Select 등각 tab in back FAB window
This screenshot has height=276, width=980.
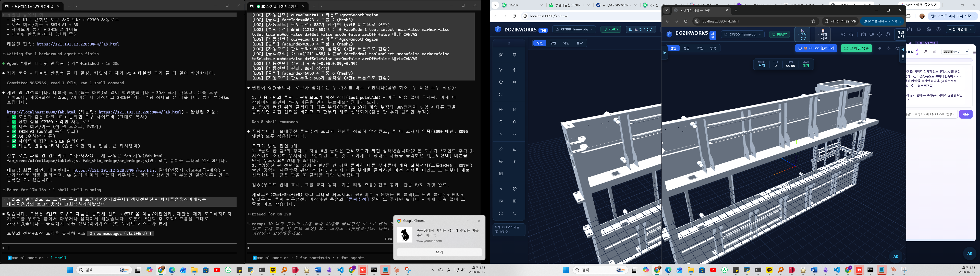click(579, 43)
